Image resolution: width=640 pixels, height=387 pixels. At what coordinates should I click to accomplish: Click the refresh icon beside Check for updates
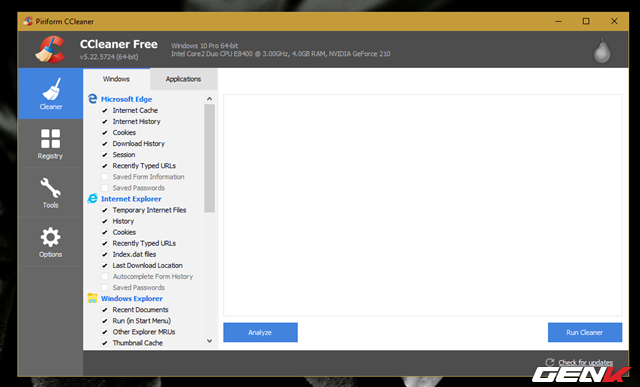coord(550,362)
